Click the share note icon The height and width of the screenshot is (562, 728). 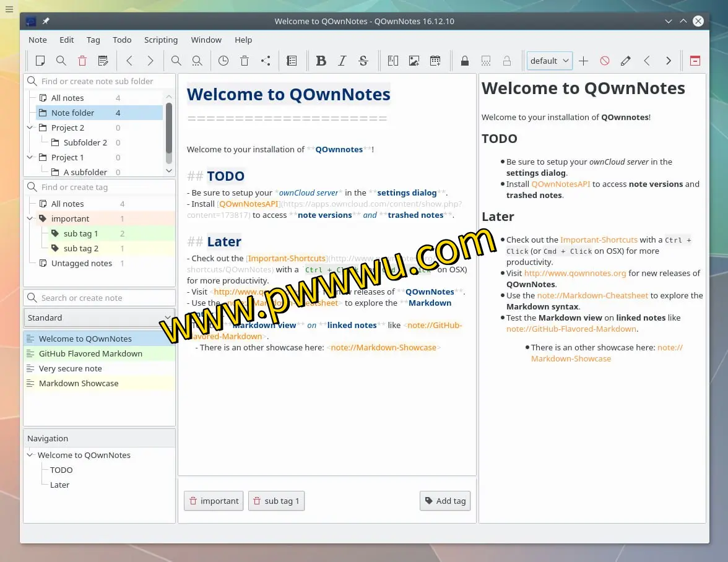[266, 61]
